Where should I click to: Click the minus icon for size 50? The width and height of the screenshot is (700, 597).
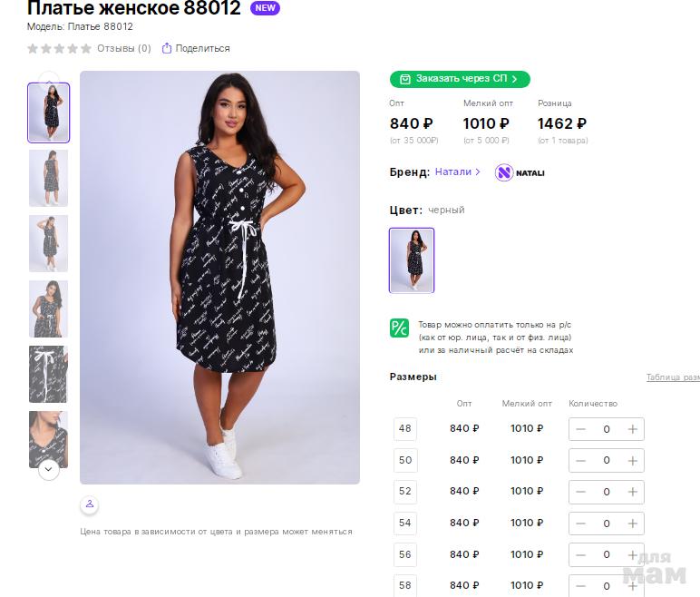click(581, 460)
